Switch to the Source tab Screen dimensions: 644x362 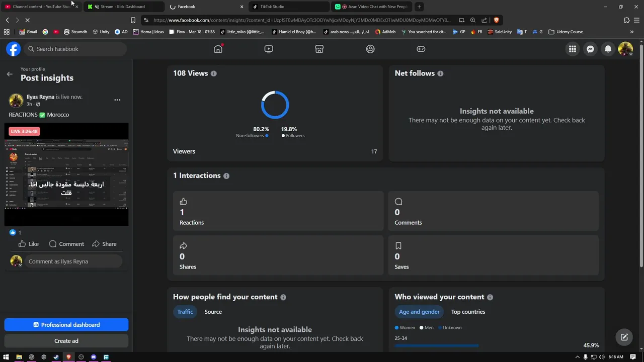[x=213, y=312]
